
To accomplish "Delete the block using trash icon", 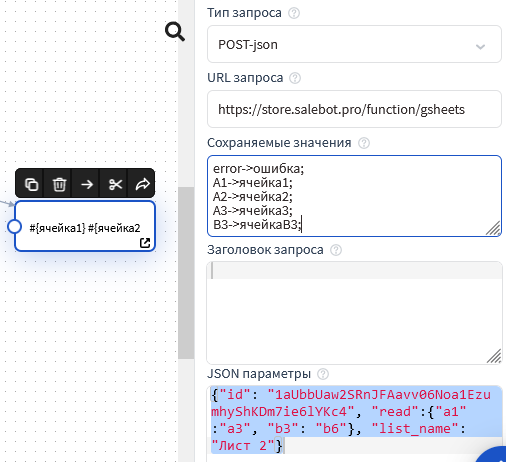I will point(59,184).
